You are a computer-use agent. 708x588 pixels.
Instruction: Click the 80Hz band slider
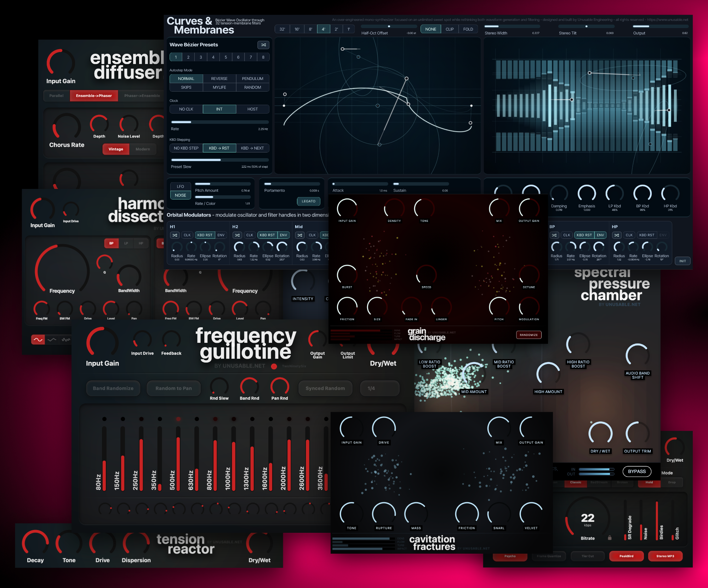(x=104, y=458)
